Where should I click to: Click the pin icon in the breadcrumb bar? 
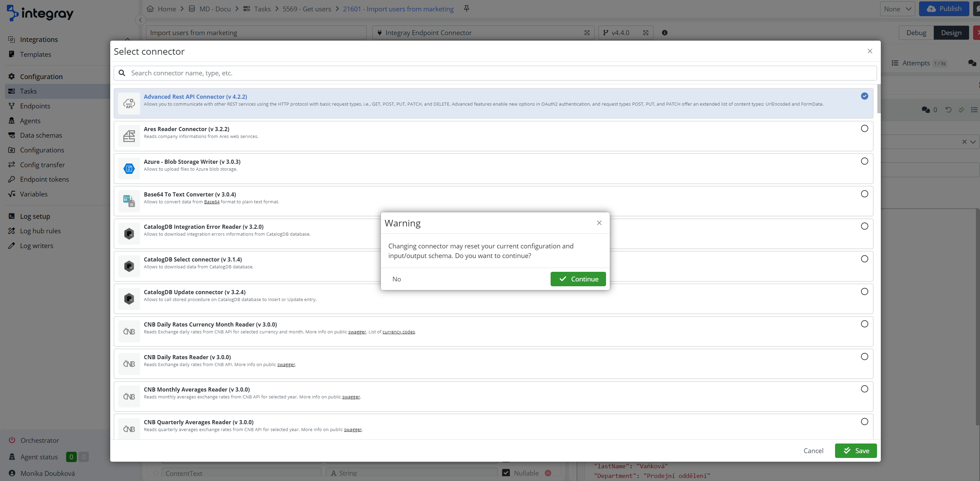[x=467, y=8]
